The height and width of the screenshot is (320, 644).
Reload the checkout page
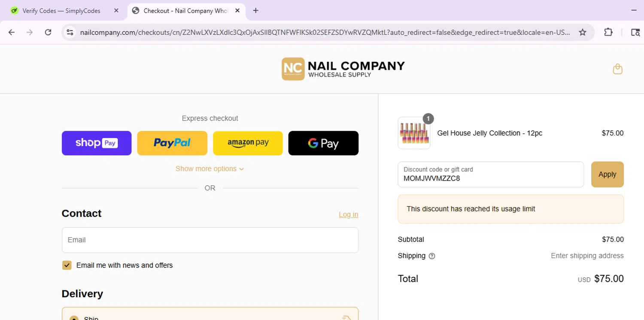point(48,32)
